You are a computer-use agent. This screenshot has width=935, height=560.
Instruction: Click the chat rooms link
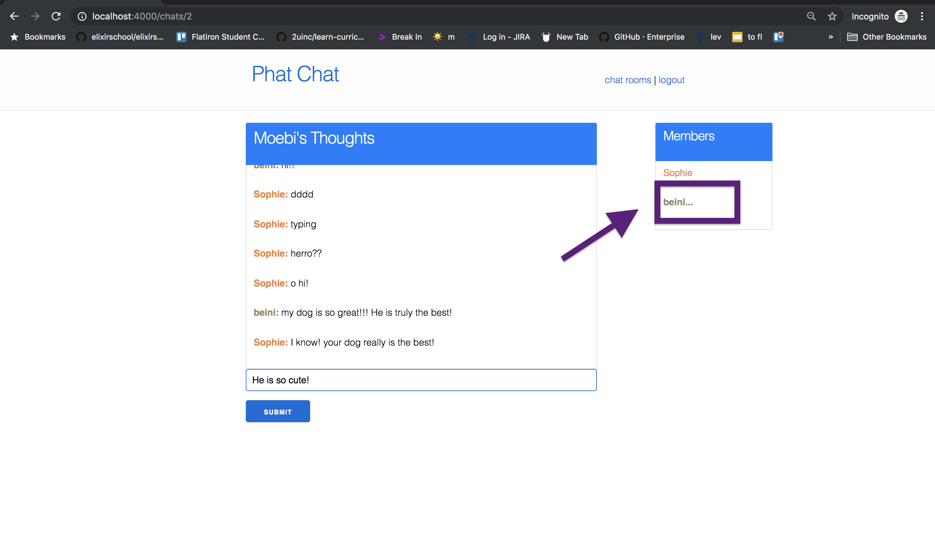pyautogui.click(x=627, y=80)
